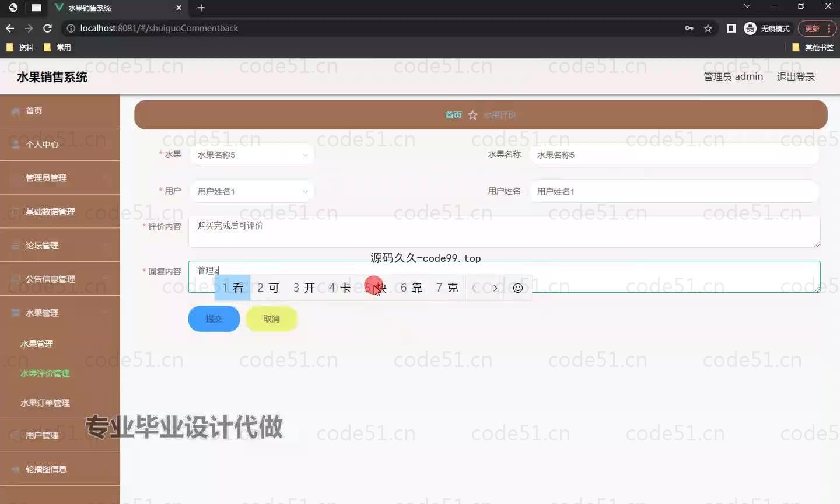Open the 水果 dropdown showing 水果名称5
This screenshot has height=504, width=840.
pos(251,155)
